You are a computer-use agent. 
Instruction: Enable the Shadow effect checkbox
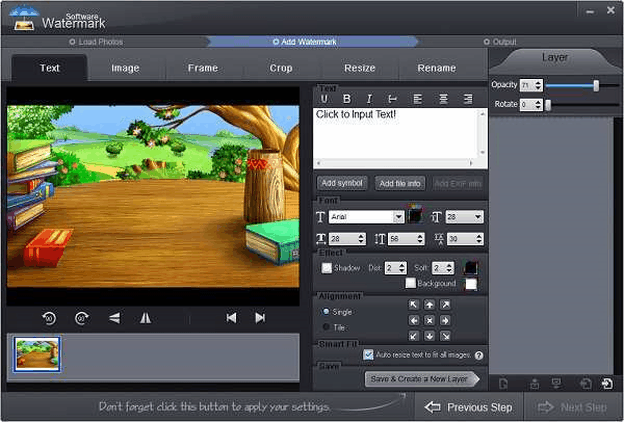click(x=326, y=267)
